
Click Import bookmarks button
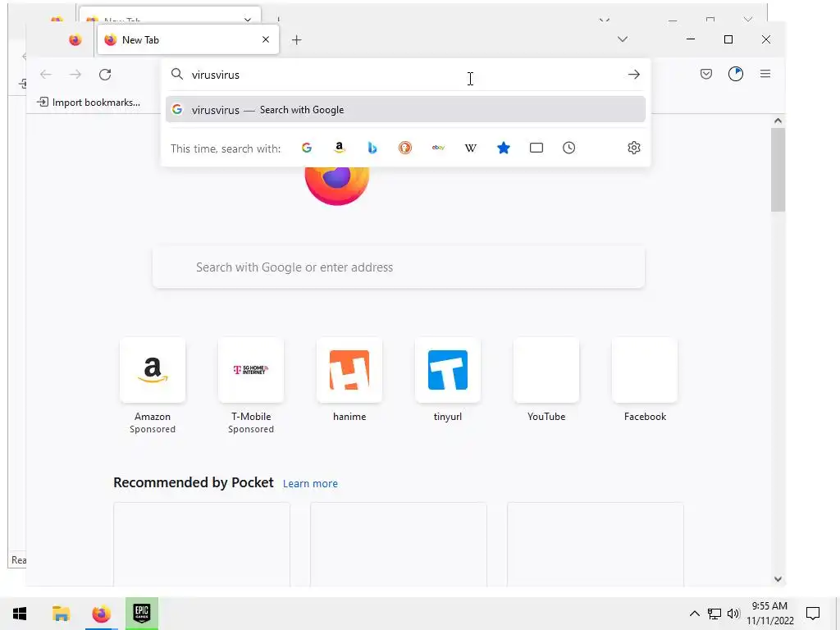(x=89, y=103)
